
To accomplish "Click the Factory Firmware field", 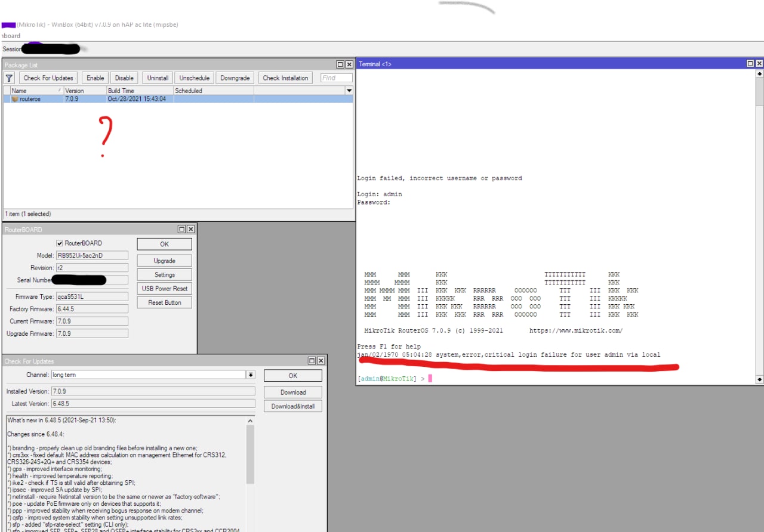I will coord(92,309).
